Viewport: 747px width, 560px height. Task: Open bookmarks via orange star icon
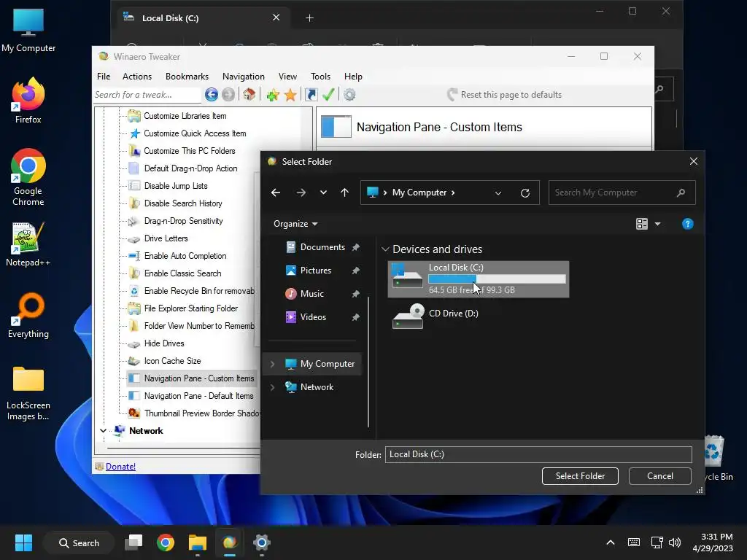click(x=290, y=95)
